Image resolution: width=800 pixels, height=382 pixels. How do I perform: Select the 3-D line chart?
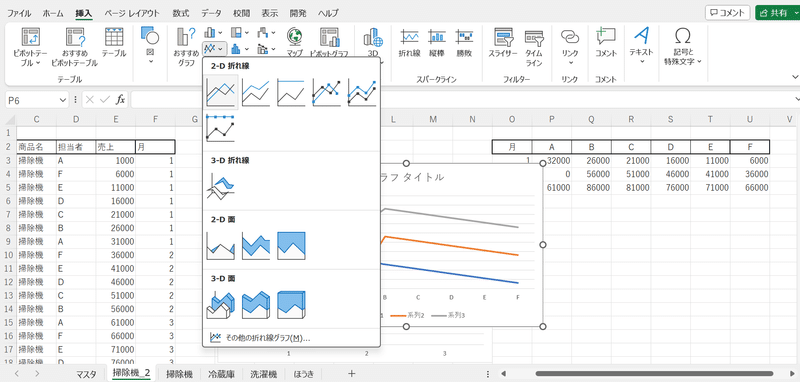point(220,187)
